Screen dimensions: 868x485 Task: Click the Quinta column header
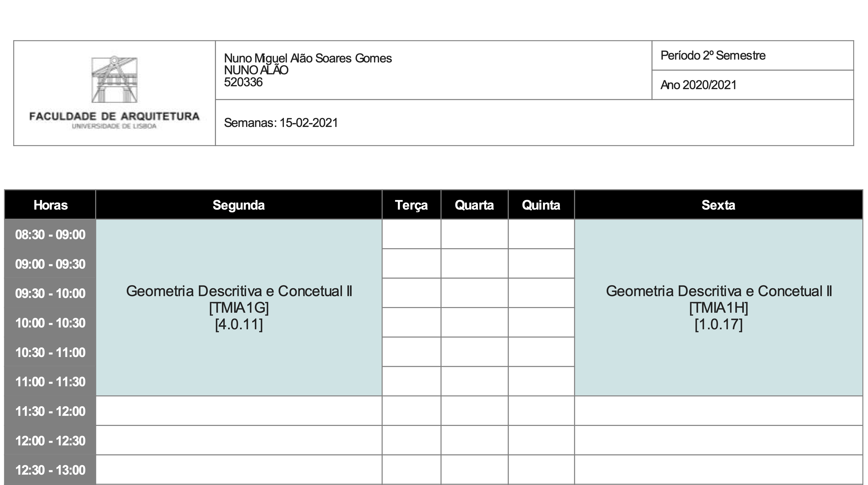541,205
